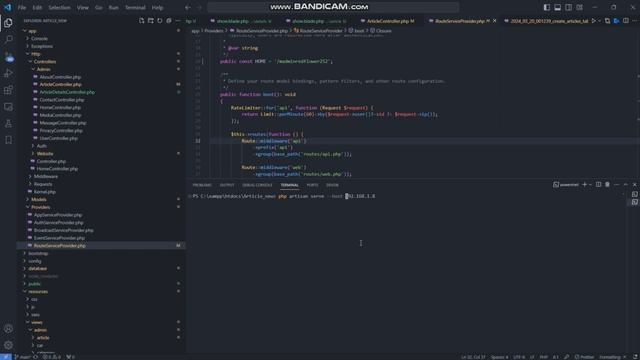The width and height of the screenshot is (640, 360).
Task: Open the Selection menu
Action: [x=60, y=7]
